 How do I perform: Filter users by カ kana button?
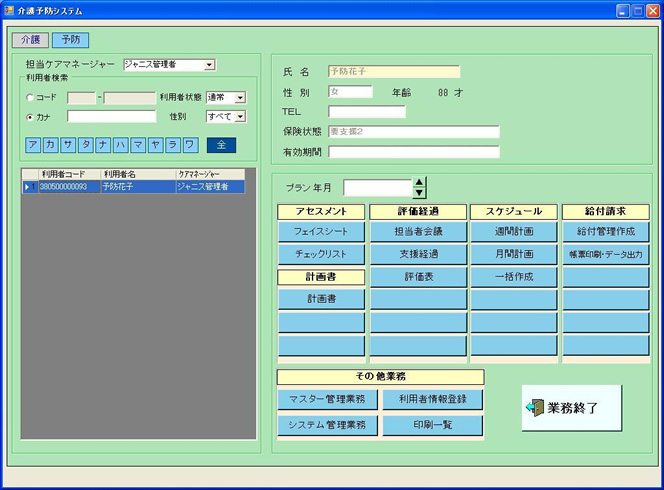51,145
